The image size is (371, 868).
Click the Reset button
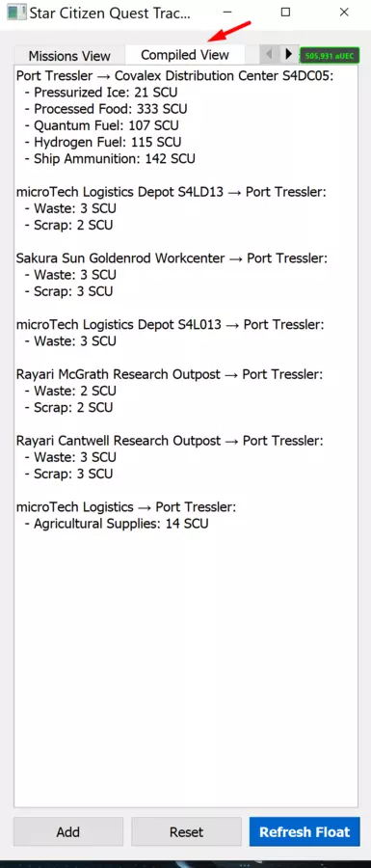click(186, 831)
